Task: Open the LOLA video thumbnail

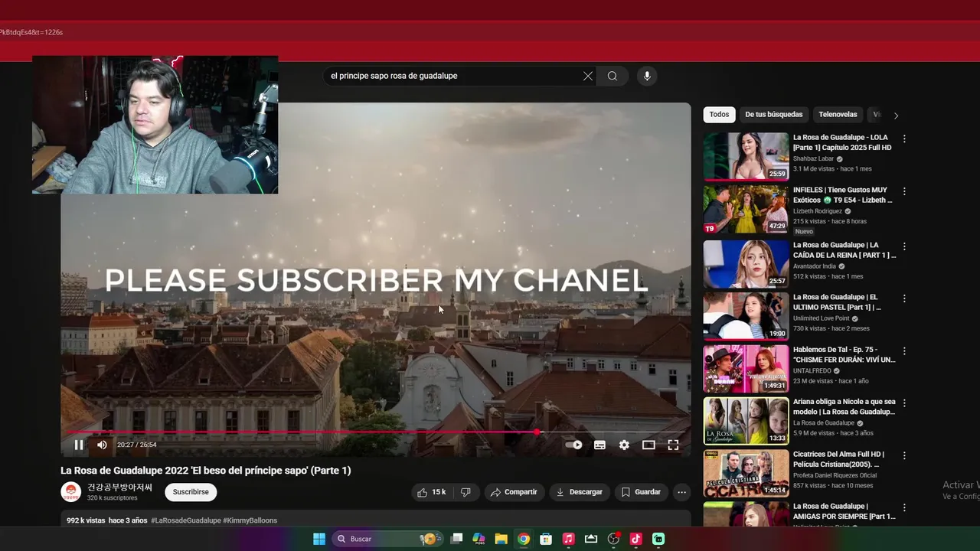Action: coord(746,156)
